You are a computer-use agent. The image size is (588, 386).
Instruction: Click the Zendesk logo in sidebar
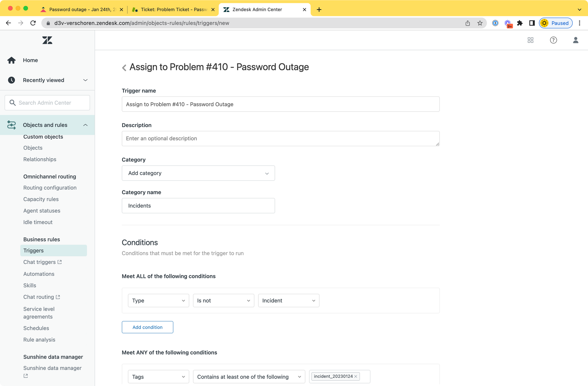(x=47, y=40)
